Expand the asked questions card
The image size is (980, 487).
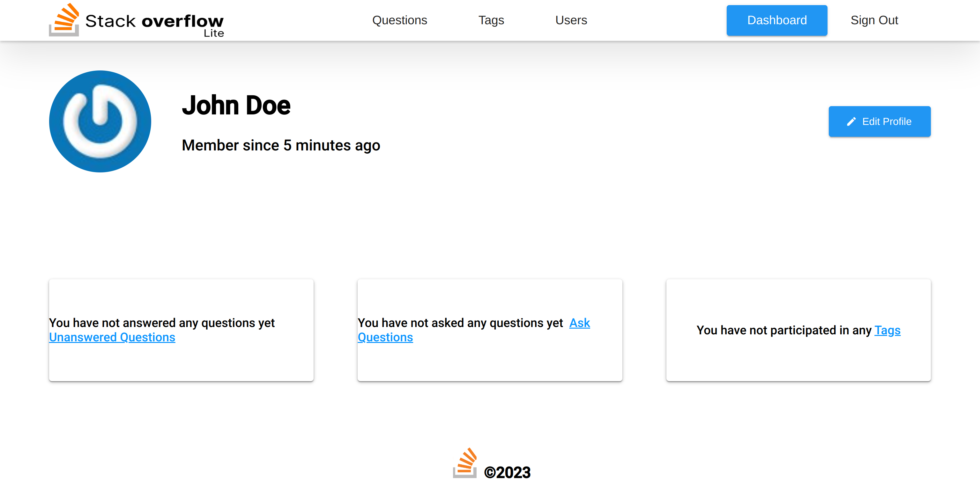point(489,330)
